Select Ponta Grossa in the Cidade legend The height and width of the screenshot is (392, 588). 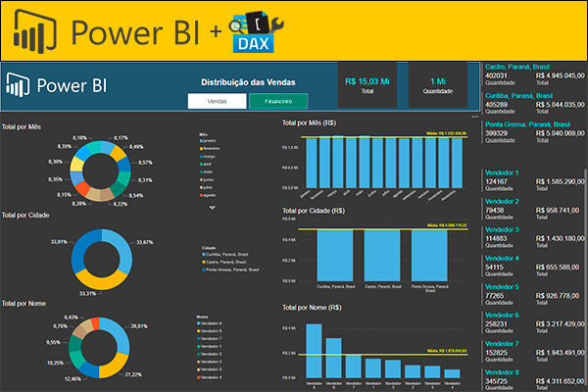click(230, 269)
